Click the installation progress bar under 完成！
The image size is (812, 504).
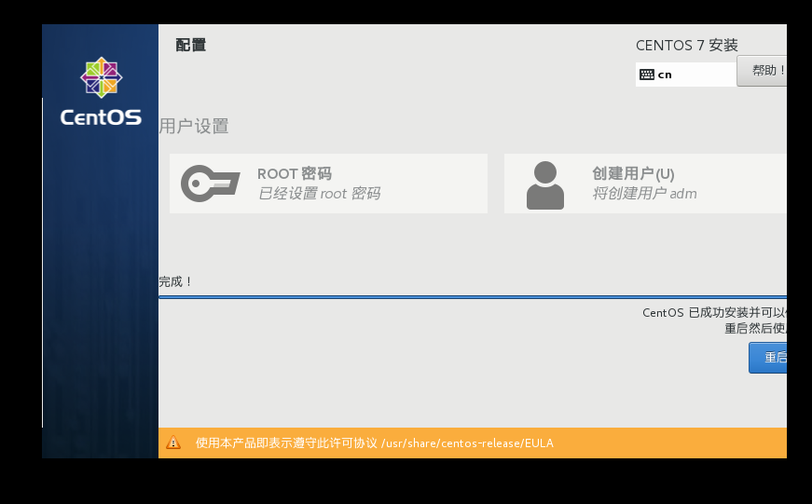(x=473, y=297)
